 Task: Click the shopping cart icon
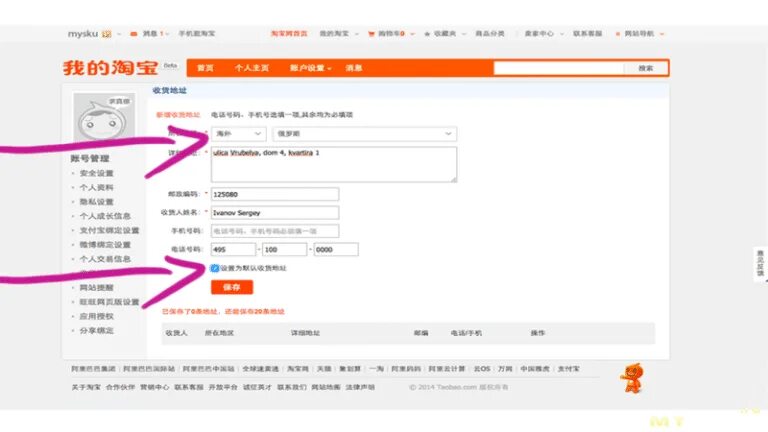pos(371,34)
